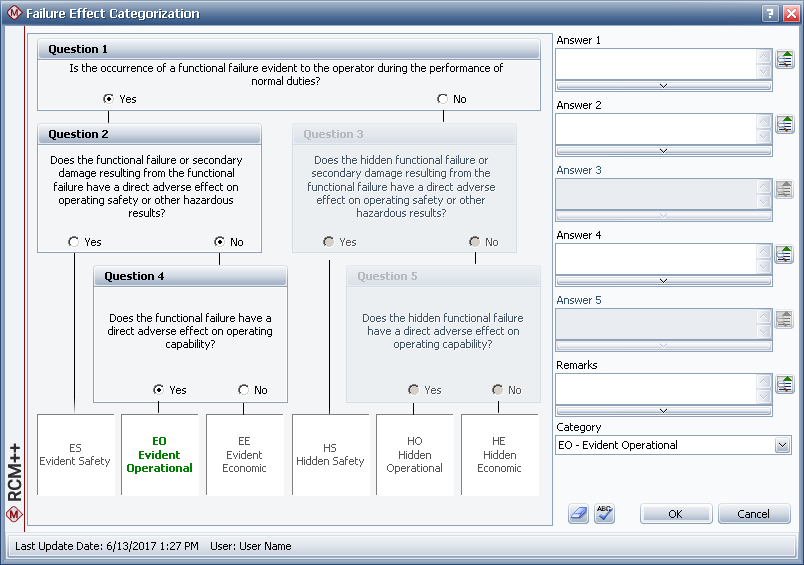Open the Category dropdown
The image size is (804, 565).
tap(781, 445)
